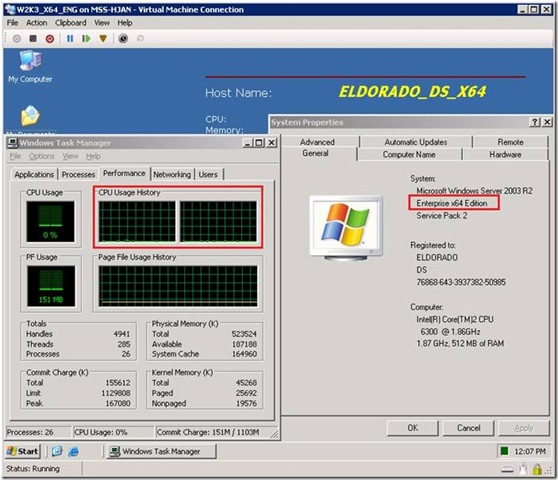
Task: Launch Internet Explorer from quick launch
Action: 74,452
